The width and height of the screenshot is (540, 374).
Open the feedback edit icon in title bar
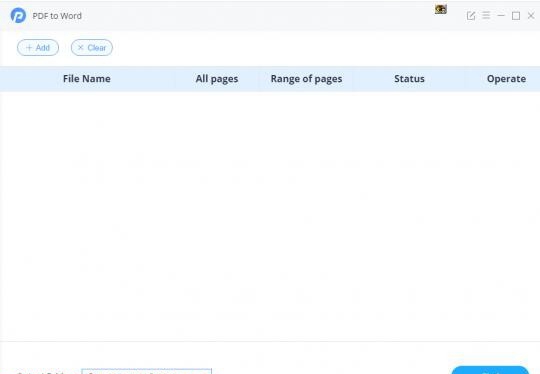click(x=471, y=15)
